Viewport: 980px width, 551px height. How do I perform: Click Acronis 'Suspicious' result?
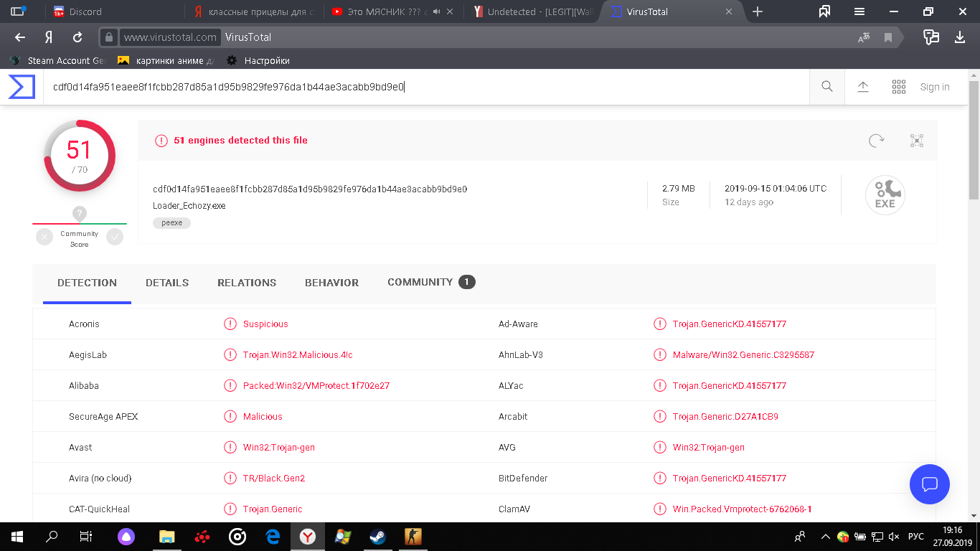[265, 324]
